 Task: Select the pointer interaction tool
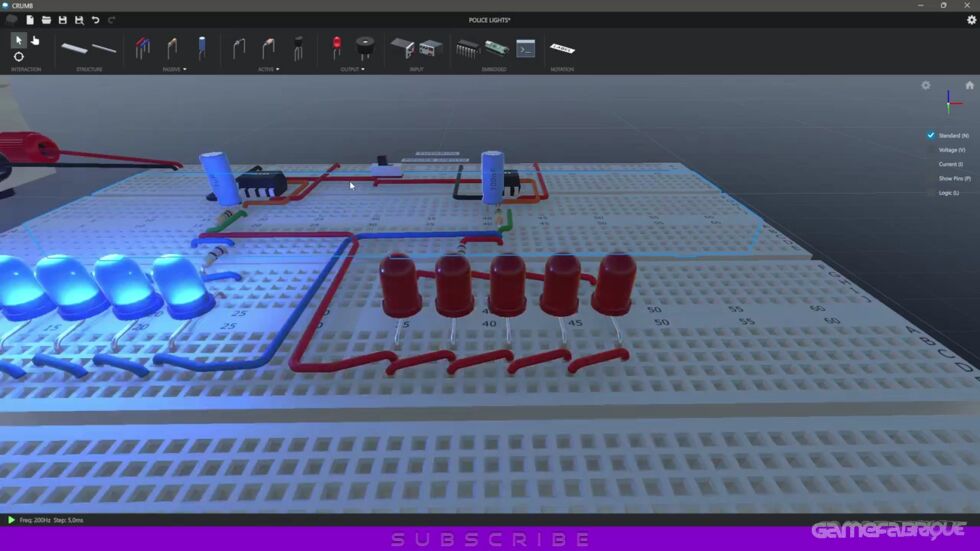(19, 40)
